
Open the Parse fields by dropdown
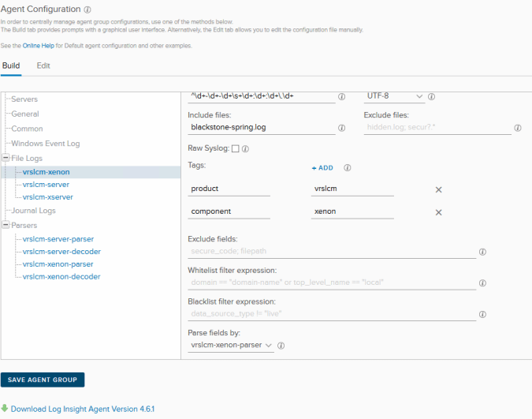click(x=231, y=345)
